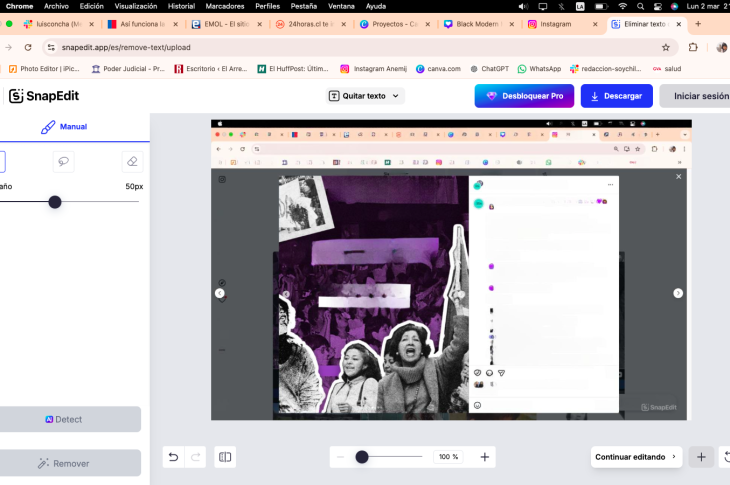Click the Descargar button

pos(616,96)
